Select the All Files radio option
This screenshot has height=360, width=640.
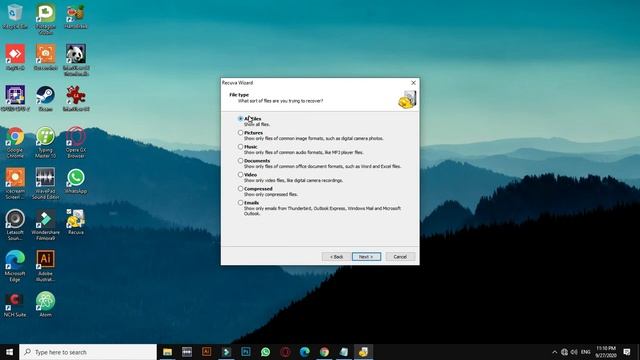point(240,118)
